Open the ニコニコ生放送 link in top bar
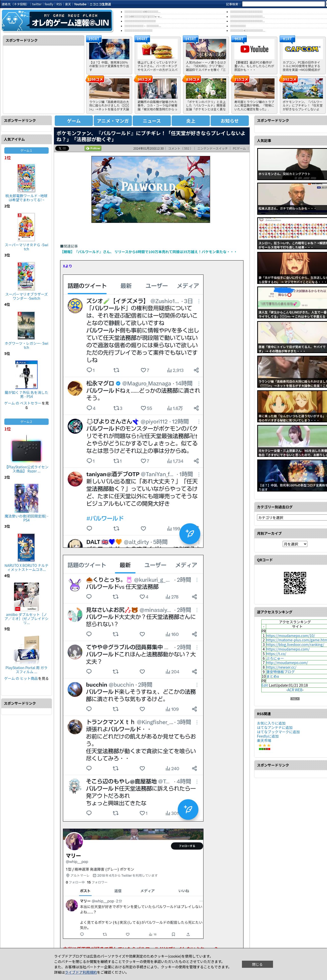Viewport: 327px width, 980px height. 100,4
